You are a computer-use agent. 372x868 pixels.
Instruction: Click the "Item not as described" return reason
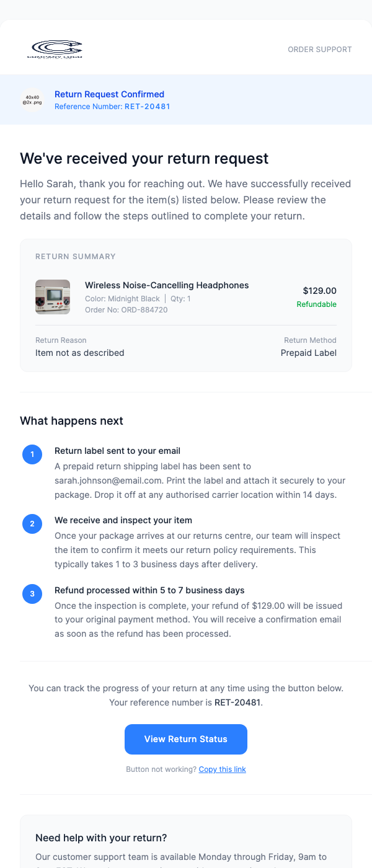coord(80,353)
